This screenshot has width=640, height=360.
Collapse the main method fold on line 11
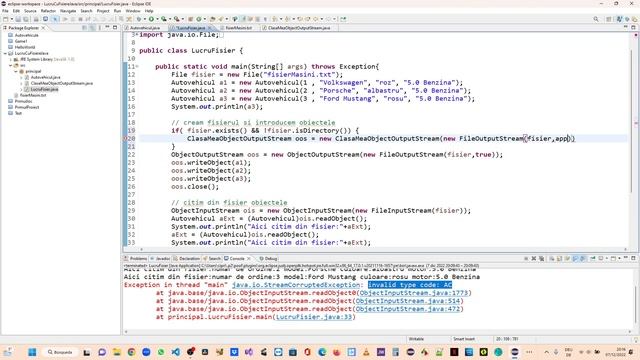click(137, 67)
